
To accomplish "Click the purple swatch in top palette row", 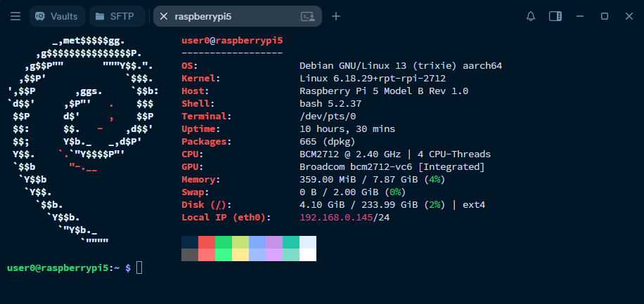I will coord(274,242).
